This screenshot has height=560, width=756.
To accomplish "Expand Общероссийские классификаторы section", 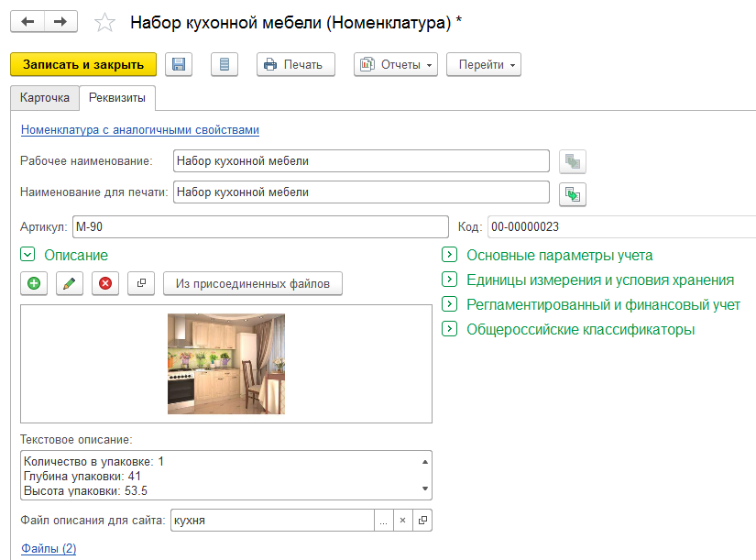I will (449, 329).
